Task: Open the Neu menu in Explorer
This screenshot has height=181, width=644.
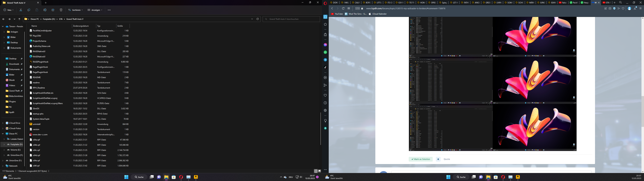Action: 9,10
